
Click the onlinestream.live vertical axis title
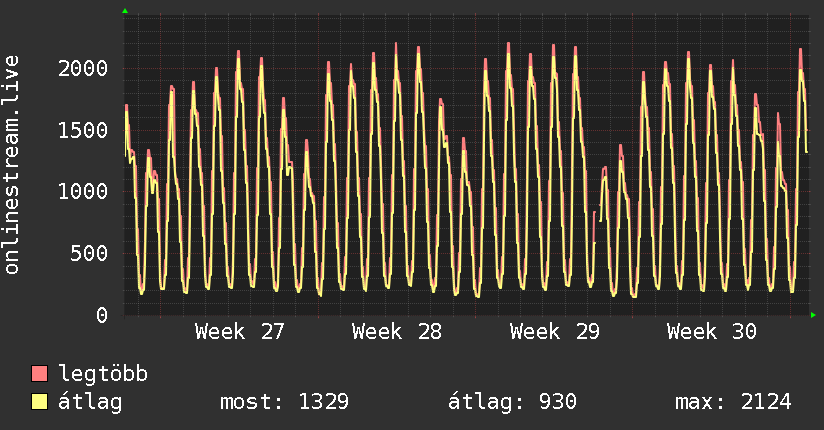tap(11, 165)
